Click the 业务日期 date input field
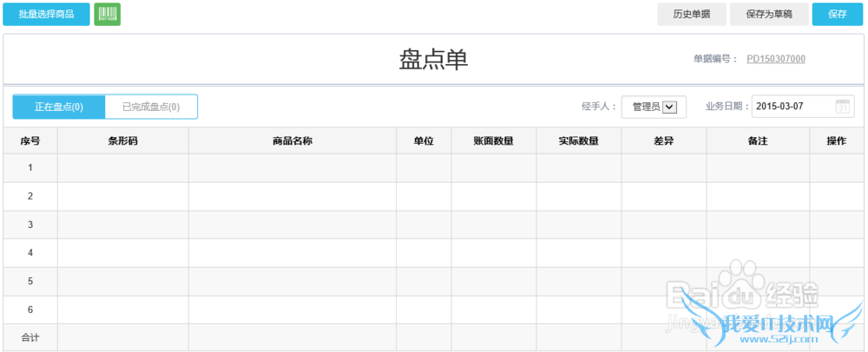 792,107
